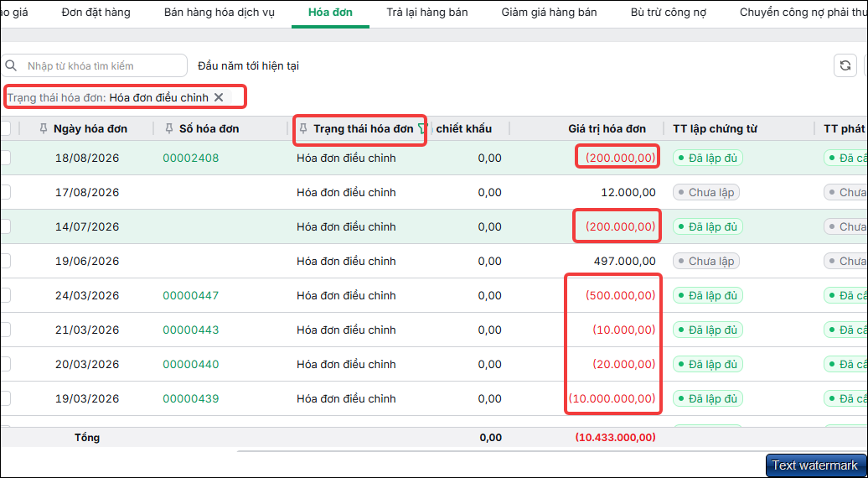Viewport: 868px width, 478px height.
Task: Click the value 497.000,00
Action: (x=624, y=261)
